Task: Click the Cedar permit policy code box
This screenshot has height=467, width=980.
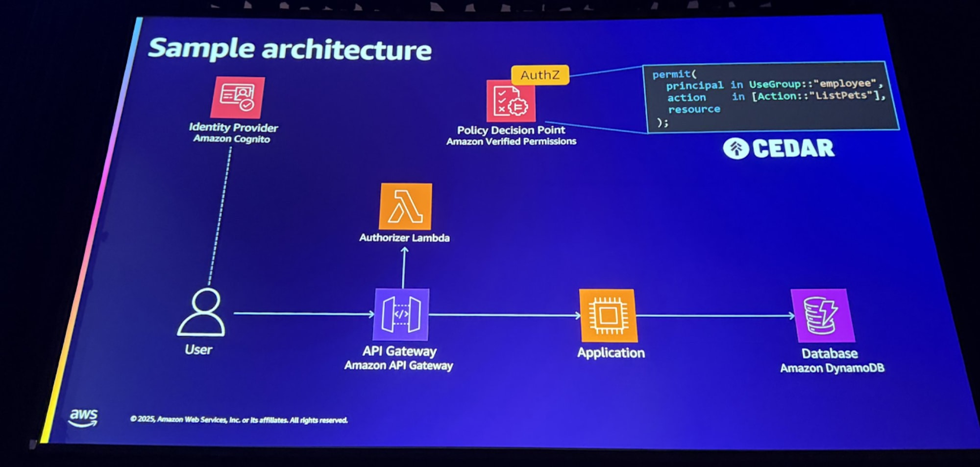Action: [770, 97]
